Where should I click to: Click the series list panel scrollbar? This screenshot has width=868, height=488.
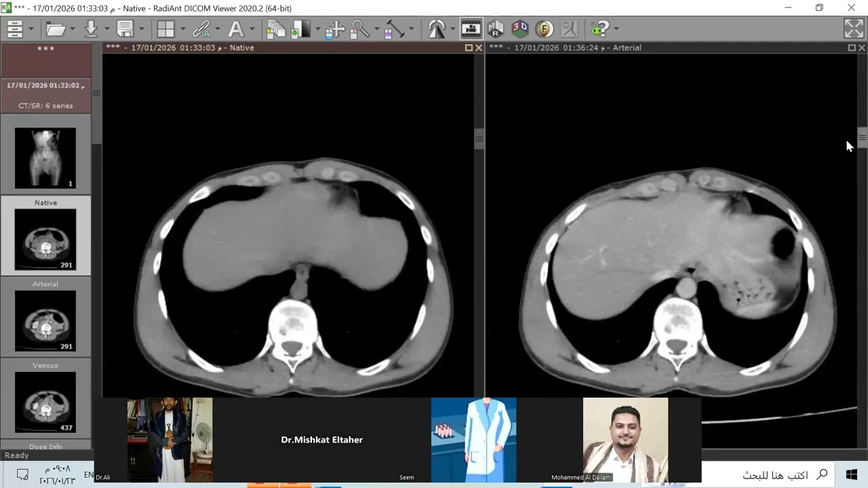96,93
